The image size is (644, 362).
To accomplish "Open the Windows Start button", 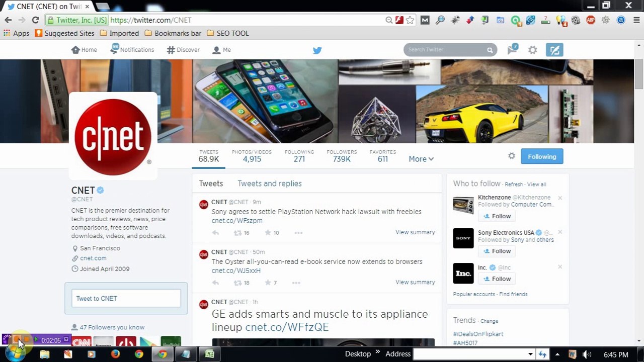I will point(15,353).
